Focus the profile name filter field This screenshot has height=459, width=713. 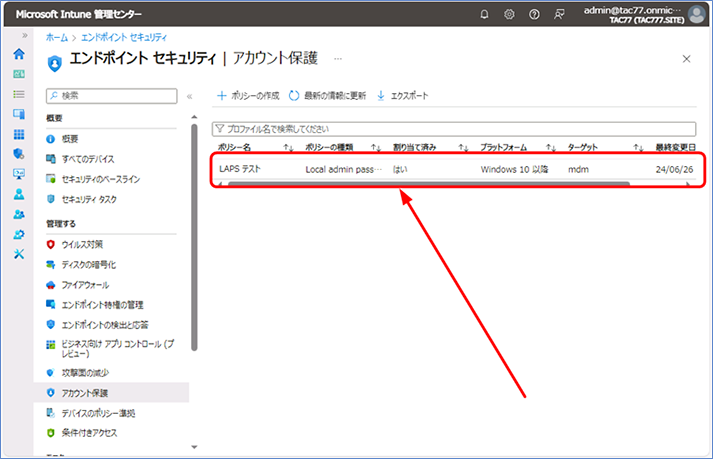pyautogui.click(x=454, y=129)
